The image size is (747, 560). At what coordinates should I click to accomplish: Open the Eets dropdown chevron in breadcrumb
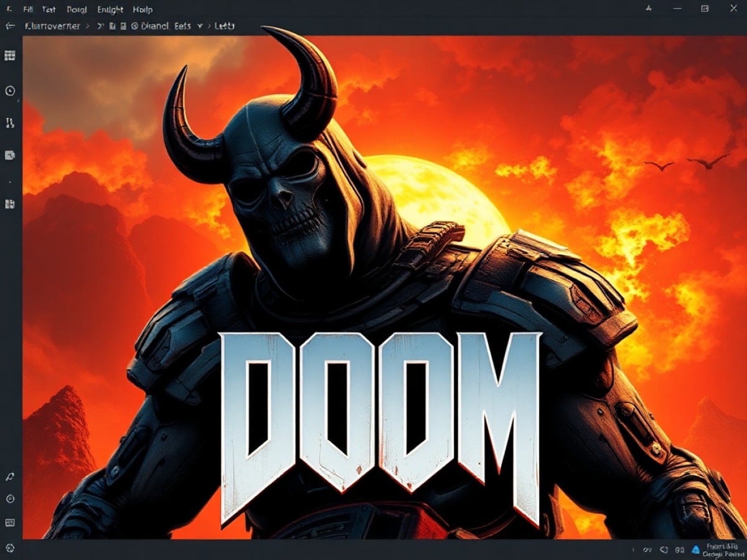pos(200,26)
